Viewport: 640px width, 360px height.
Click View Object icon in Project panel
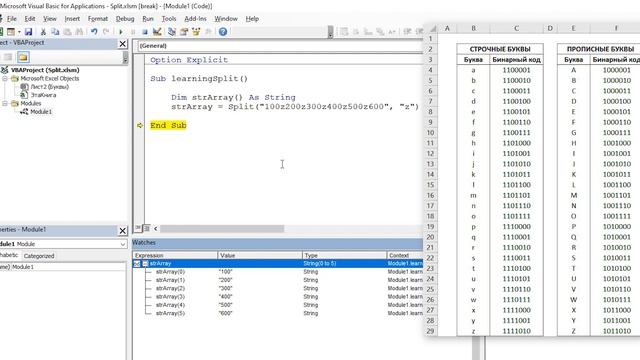[x=8, y=57]
